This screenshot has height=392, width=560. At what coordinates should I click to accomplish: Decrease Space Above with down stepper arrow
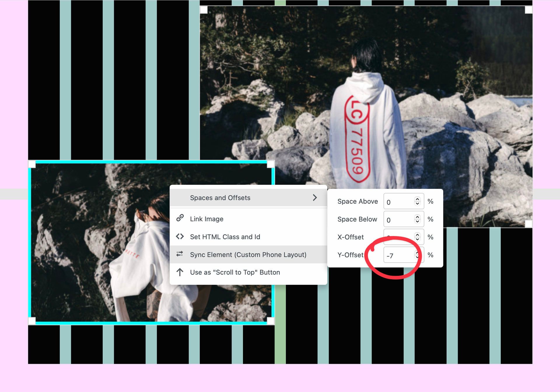point(417,203)
